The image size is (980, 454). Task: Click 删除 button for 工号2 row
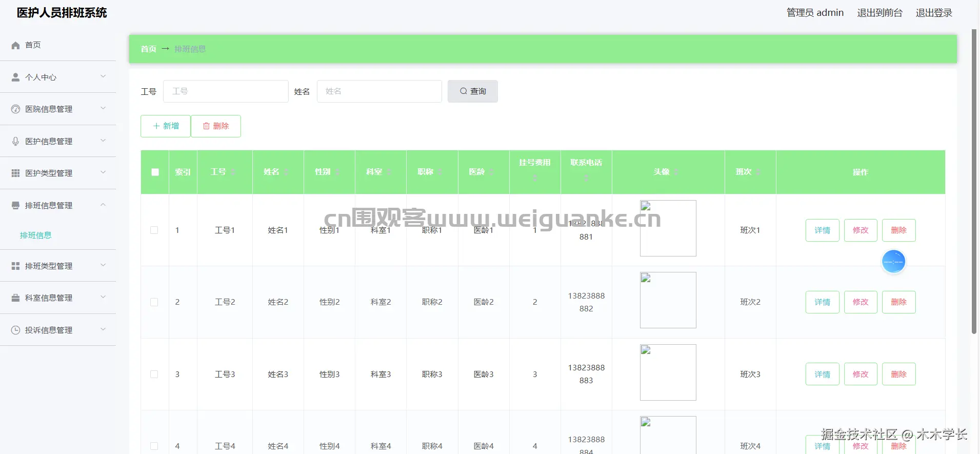coord(898,302)
